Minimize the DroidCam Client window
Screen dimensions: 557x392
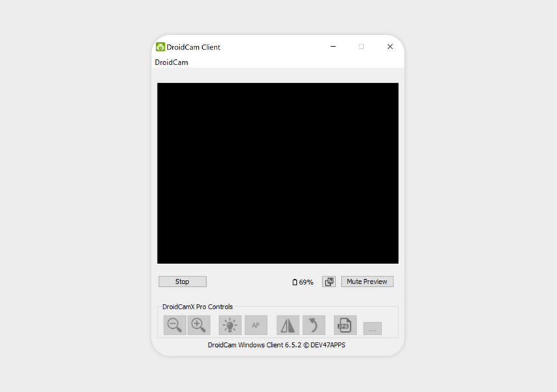pyautogui.click(x=333, y=46)
